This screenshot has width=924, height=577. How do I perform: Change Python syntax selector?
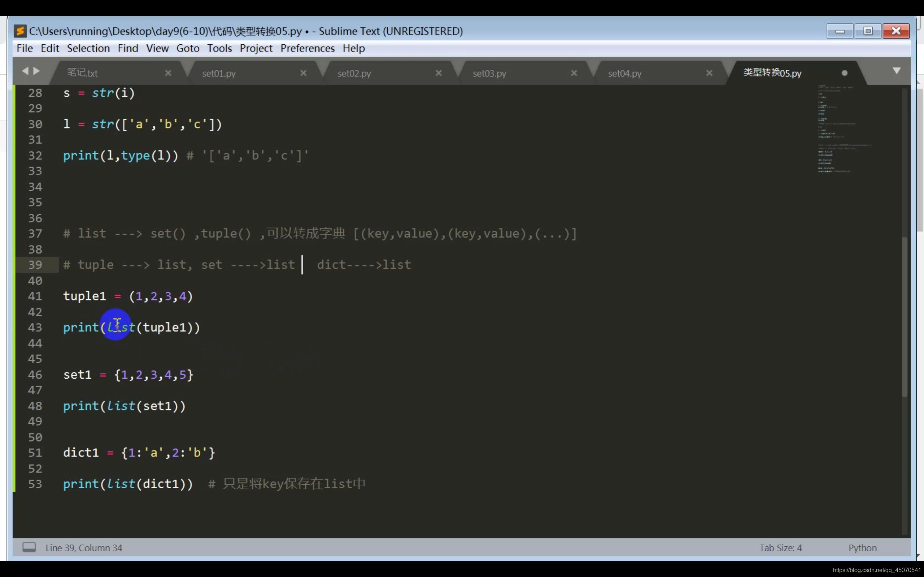(x=862, y=548)
